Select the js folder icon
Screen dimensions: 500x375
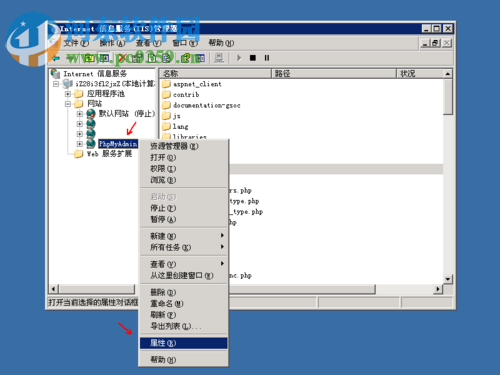tap(166, 116)
